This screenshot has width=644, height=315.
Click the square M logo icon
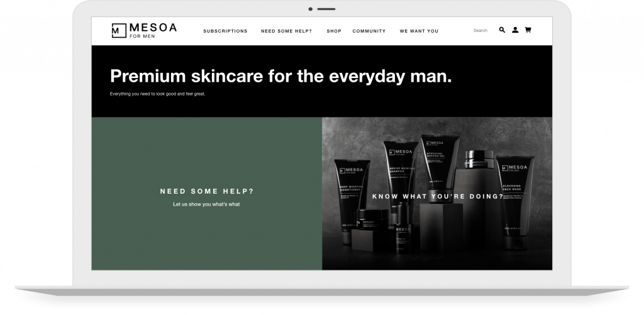coord(119,31)
